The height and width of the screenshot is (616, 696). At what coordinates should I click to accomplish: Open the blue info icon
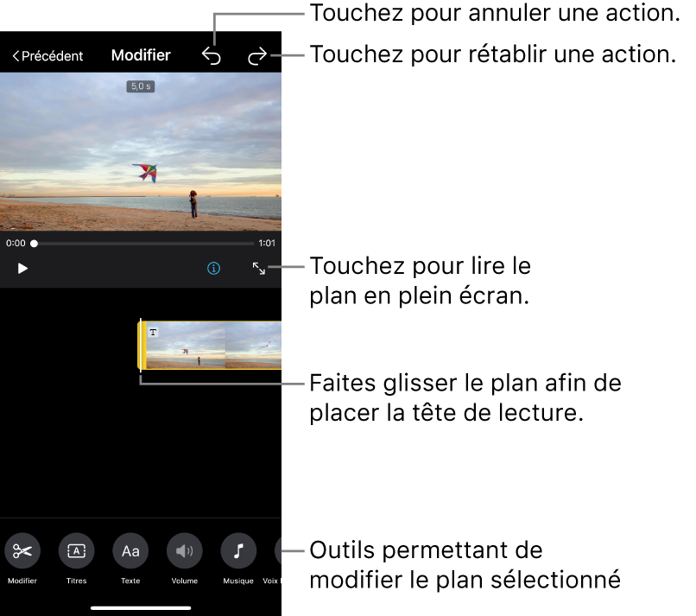pyautogui.click(x=213, y=268)
